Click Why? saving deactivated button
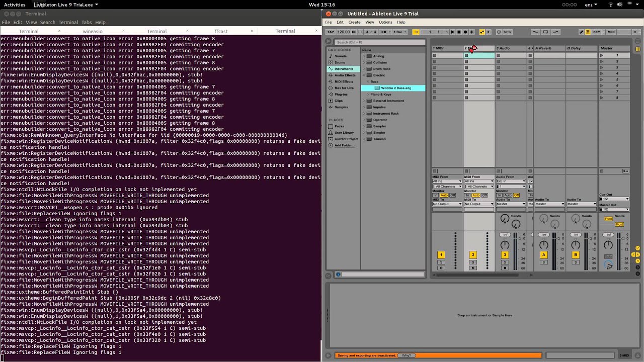 click(x=407, y=355)
